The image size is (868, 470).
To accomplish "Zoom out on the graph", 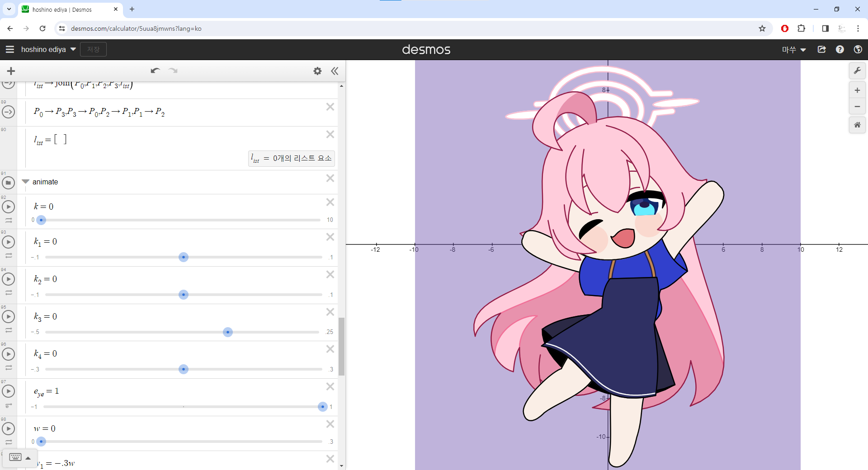I will 857,107.
